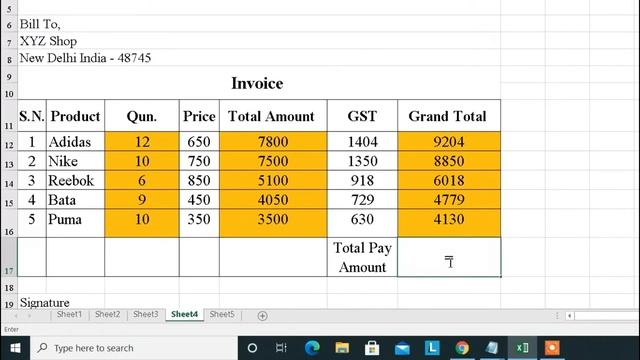Viewport: 640px width, 360px height.
Task: Select Adidas quantity cell '12'
Action: click(142, 142)
